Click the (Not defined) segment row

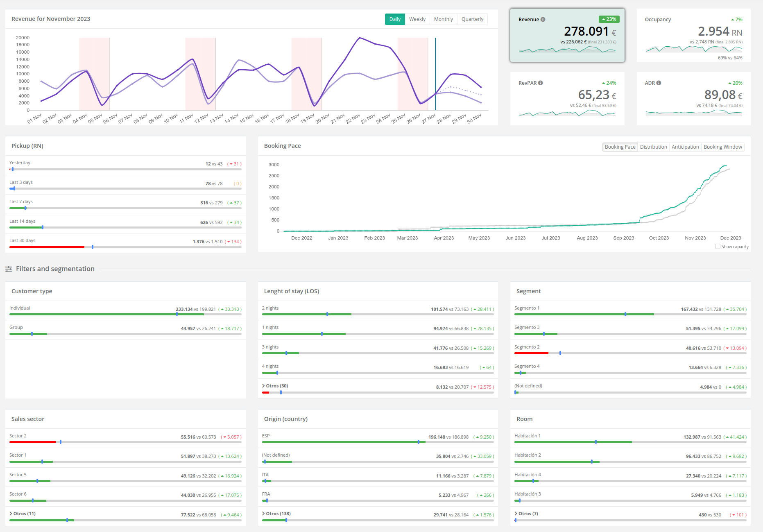pyautogui.click(x=630, y=388)
